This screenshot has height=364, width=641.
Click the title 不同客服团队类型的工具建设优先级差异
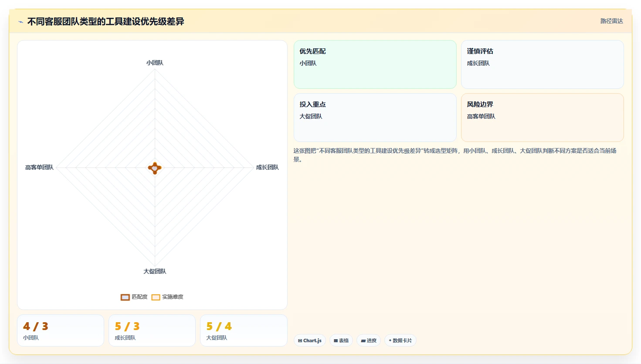[x=105, y=21]
